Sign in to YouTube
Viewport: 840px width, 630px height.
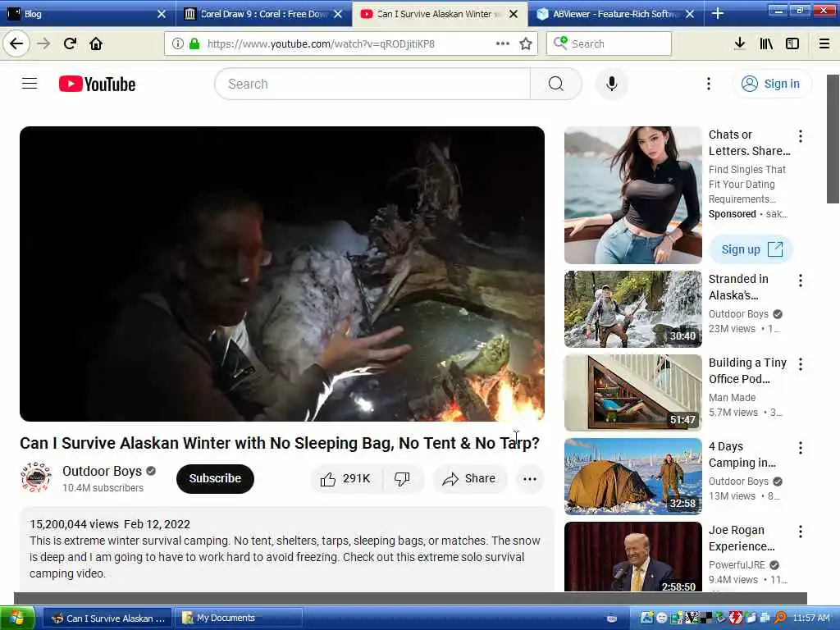[771, 84]
